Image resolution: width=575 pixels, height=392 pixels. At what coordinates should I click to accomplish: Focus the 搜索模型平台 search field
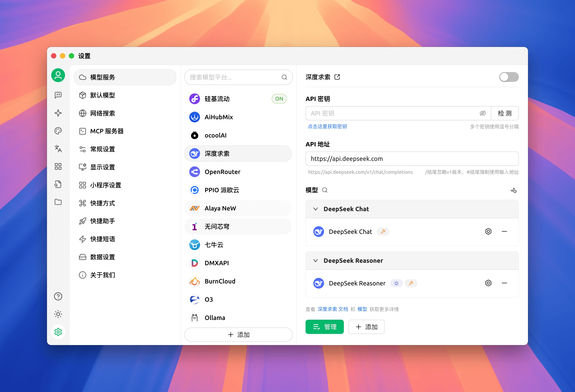click(x=239, y=77)
